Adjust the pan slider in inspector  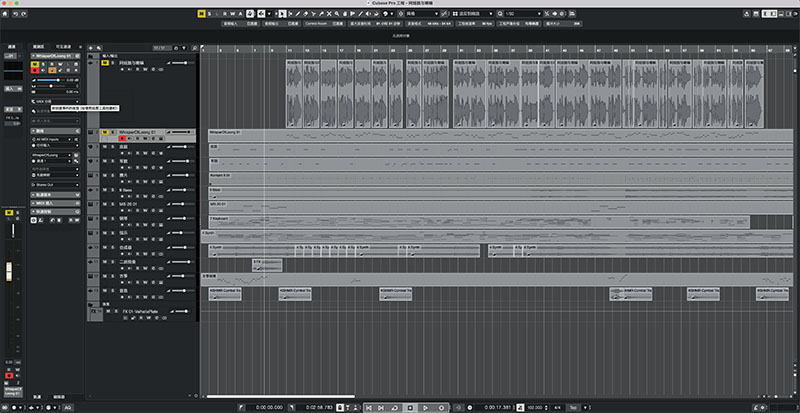49,86
